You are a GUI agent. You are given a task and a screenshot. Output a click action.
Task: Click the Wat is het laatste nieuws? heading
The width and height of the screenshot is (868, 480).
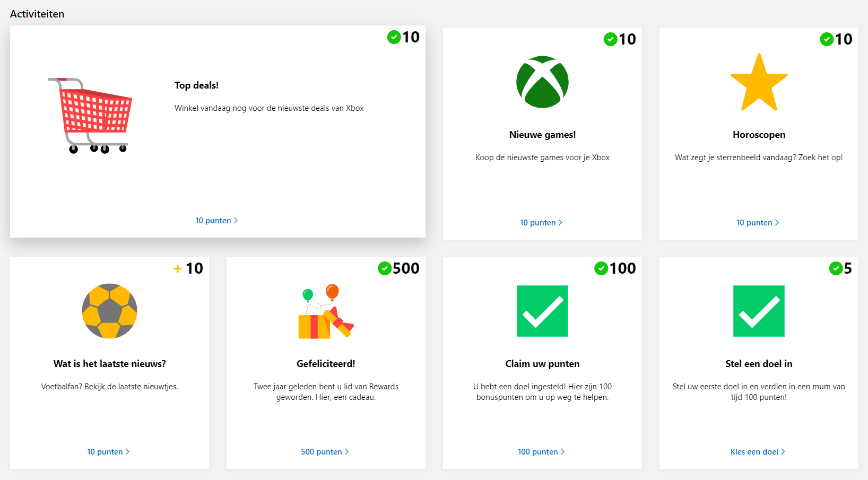109,364
